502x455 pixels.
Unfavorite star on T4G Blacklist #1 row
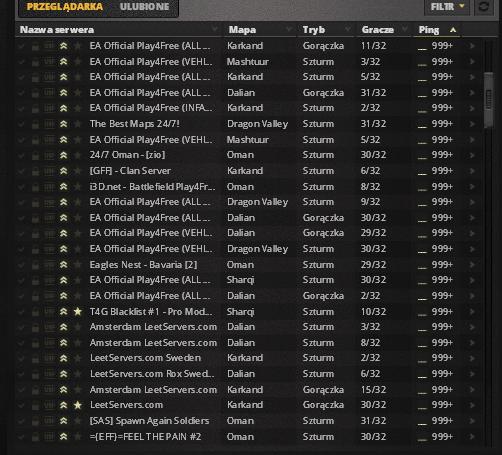point(78,312)
